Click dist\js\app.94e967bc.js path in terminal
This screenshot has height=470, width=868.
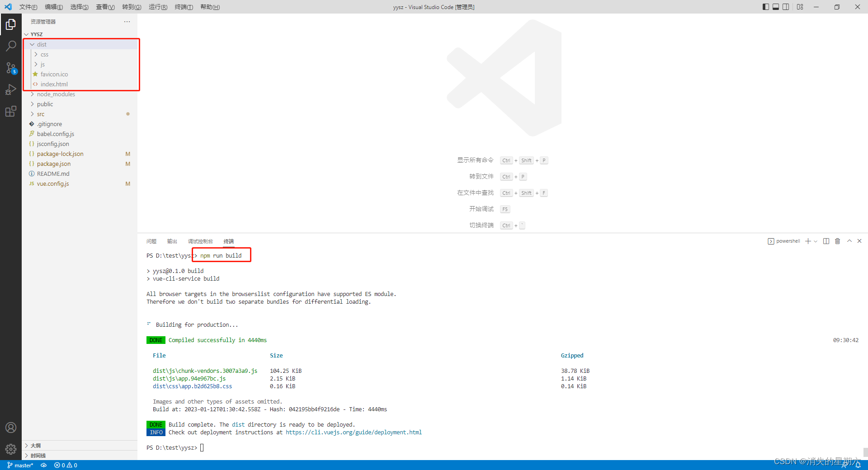click(189, 379)
